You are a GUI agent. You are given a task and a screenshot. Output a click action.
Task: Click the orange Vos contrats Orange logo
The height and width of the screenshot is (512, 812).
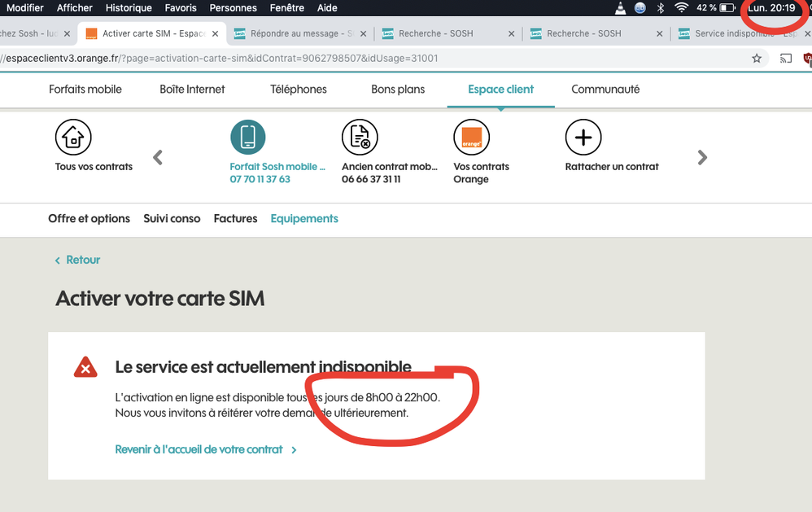click(471, 137)
